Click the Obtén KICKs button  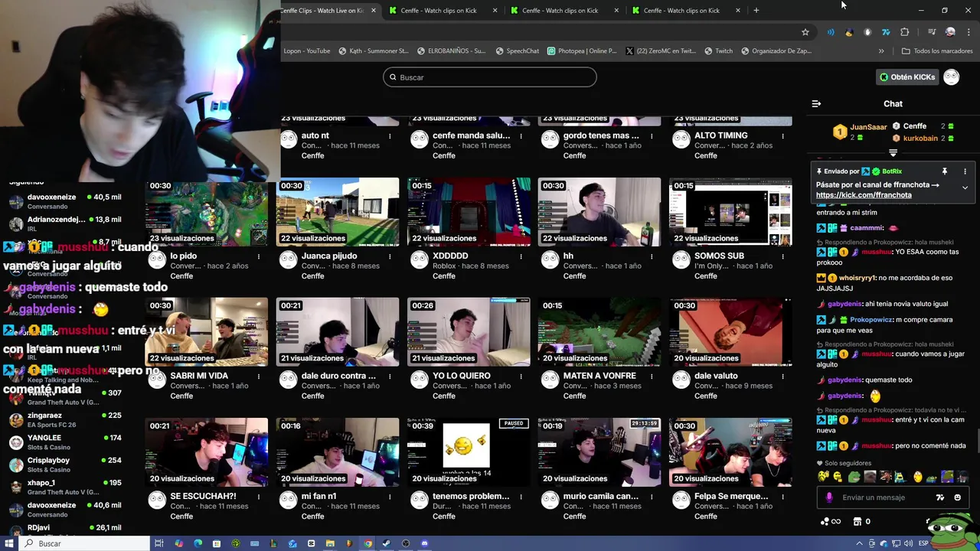pyautogui.click(x=907, y=77)
